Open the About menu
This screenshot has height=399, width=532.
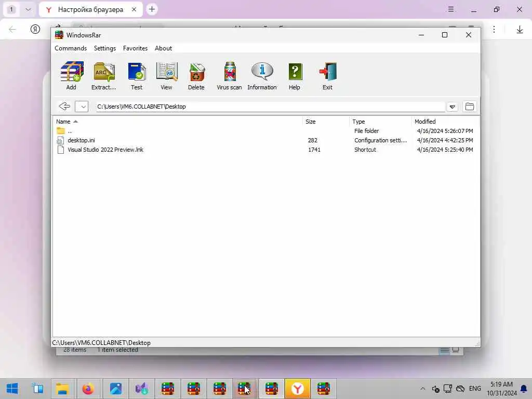pos(164,48)
